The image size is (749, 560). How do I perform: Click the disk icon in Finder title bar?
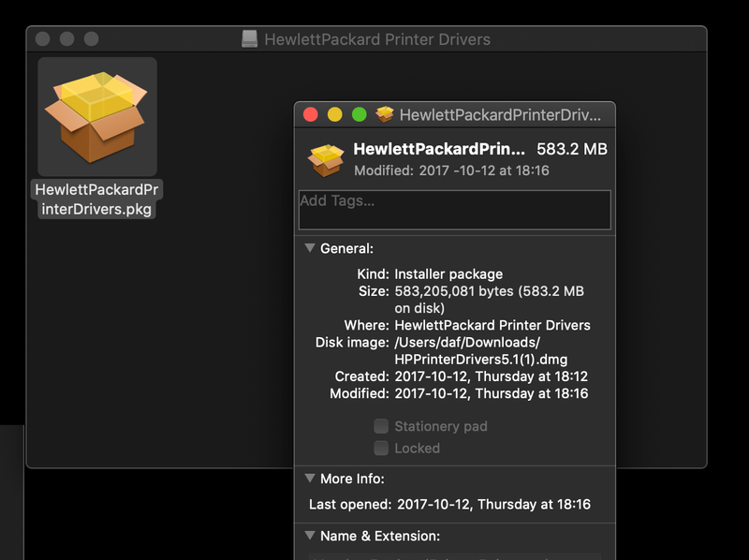249,39
